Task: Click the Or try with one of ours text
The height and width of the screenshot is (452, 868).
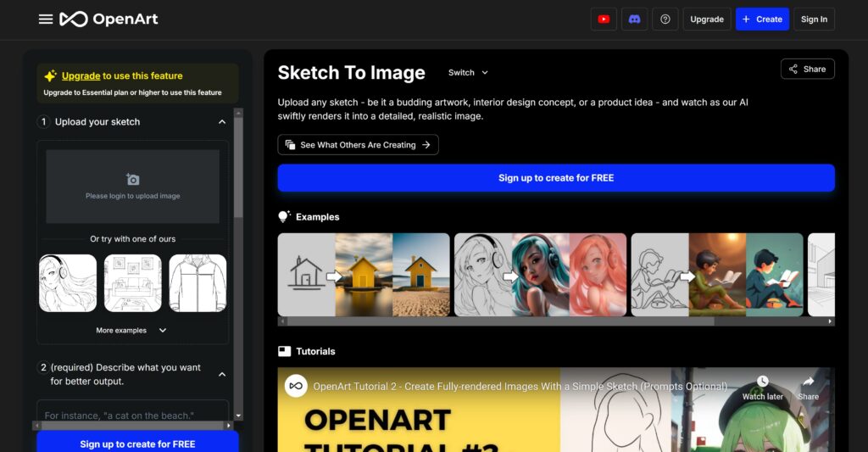Action: [133, 239]
